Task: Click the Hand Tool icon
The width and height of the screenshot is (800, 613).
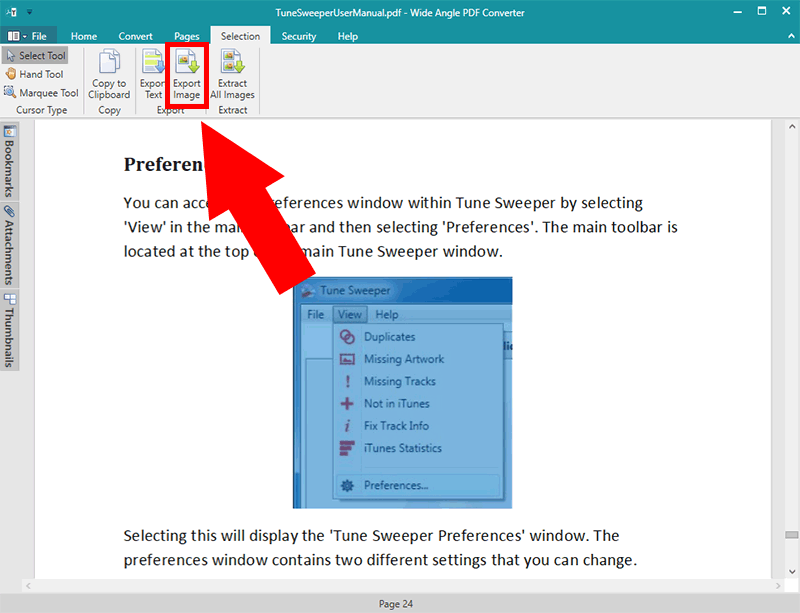Action: click(11, 74)
